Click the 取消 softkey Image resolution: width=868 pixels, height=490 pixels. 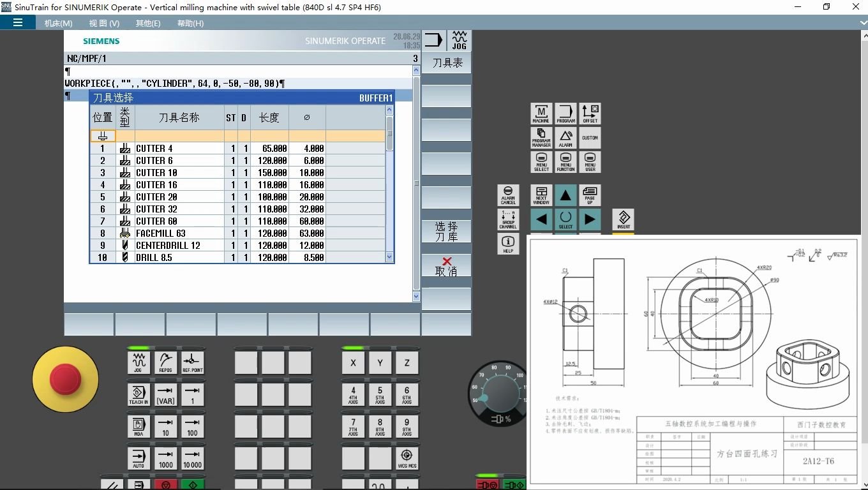point(447,265)
